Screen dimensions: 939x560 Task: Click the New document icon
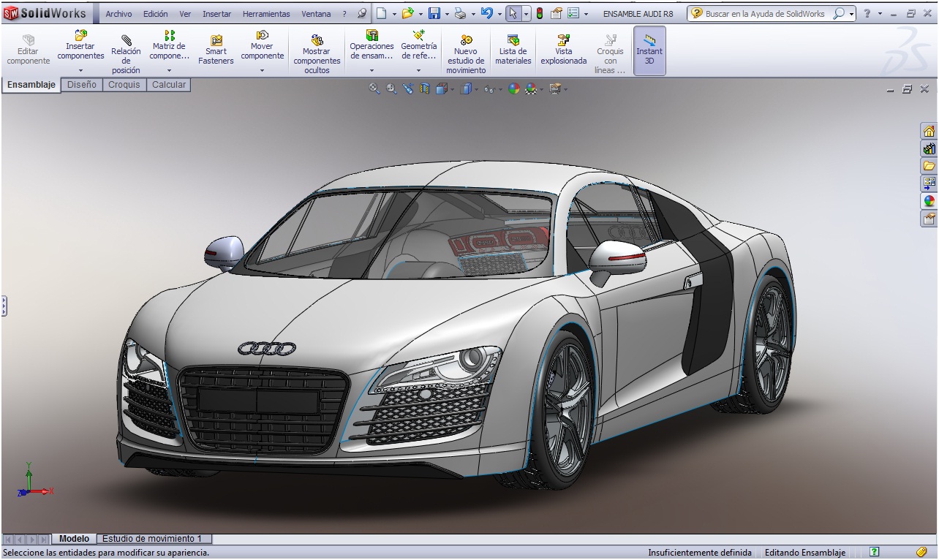pos(381,13)
